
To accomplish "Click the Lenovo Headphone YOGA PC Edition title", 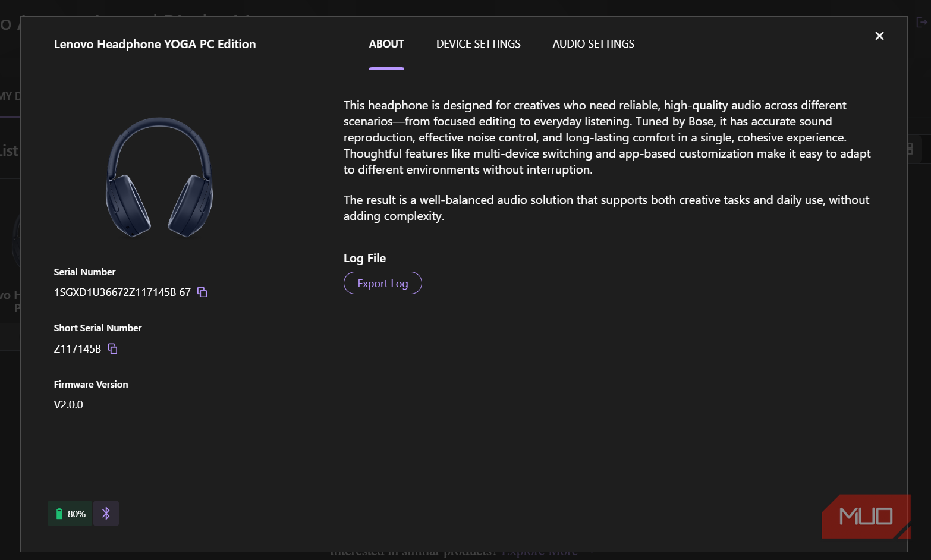I will [155, 44].
